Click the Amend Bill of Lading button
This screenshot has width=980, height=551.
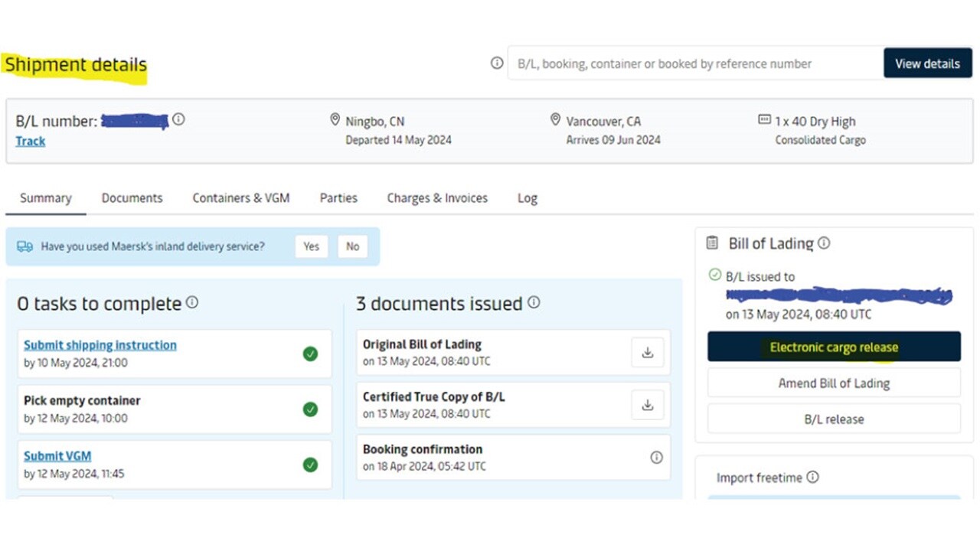click(x=834, y=383)
